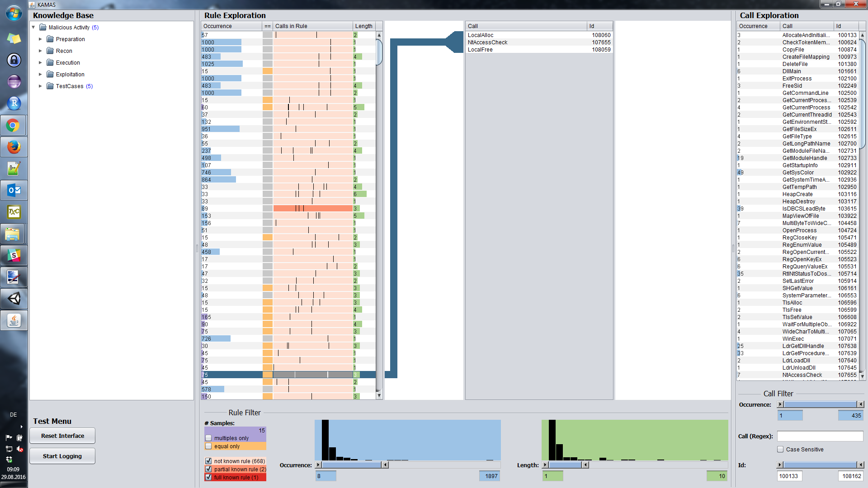This screenshot has height=488, width=868.
Task: Open the Eclipse taskbar icon
Action: (14, 82)
